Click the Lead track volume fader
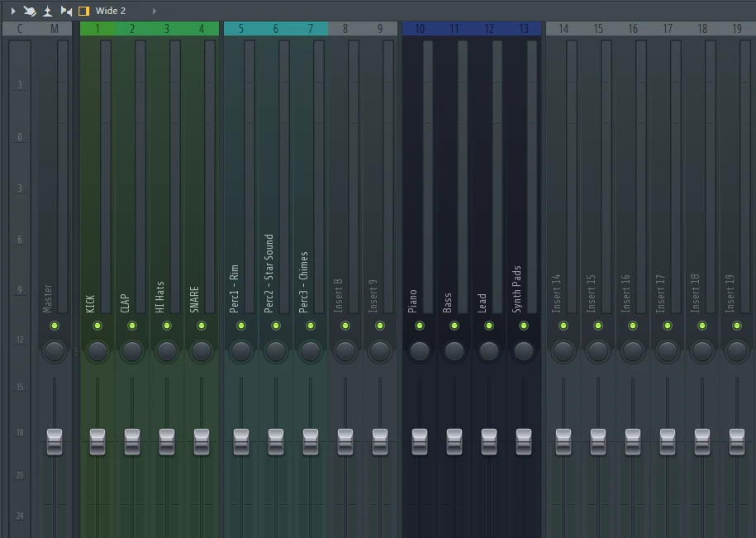 pos(489,441)
